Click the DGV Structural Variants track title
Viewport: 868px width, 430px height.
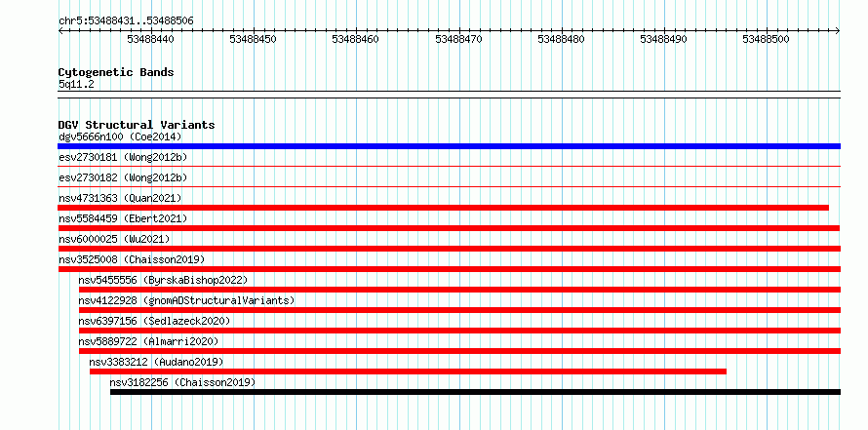[137, 125]
